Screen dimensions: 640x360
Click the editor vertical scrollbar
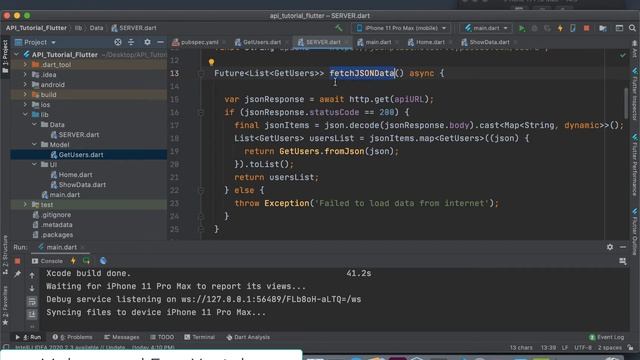[626, 103]
